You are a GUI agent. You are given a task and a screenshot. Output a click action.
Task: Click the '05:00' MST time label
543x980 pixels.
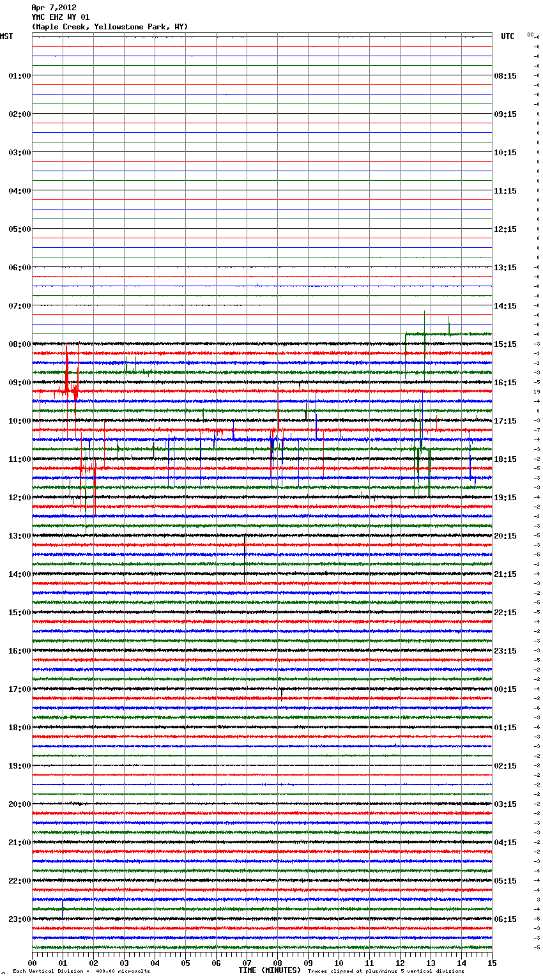coord(20,229)
